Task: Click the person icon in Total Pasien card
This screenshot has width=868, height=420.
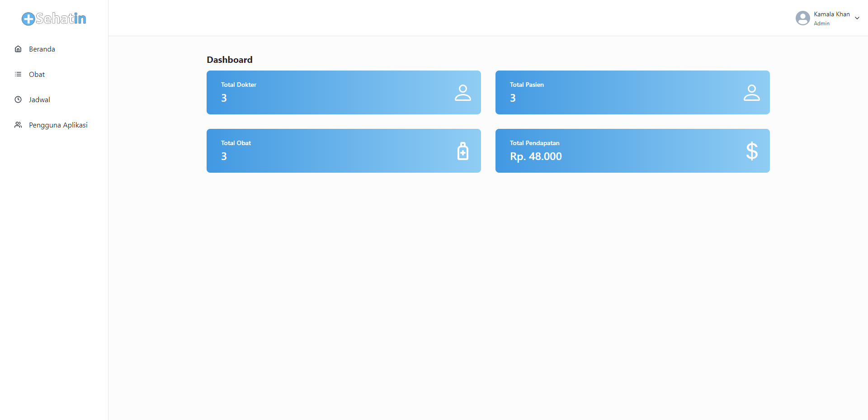Action: 752,93
